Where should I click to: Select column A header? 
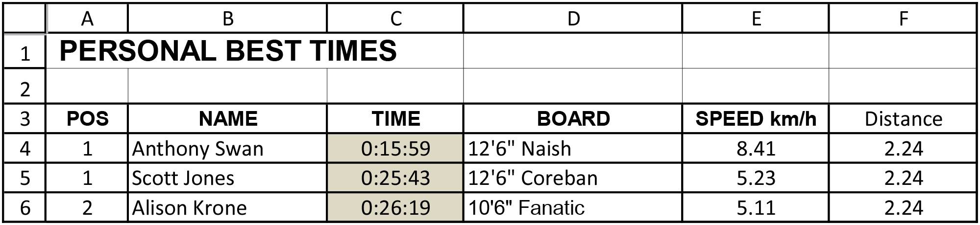(87, 18)
